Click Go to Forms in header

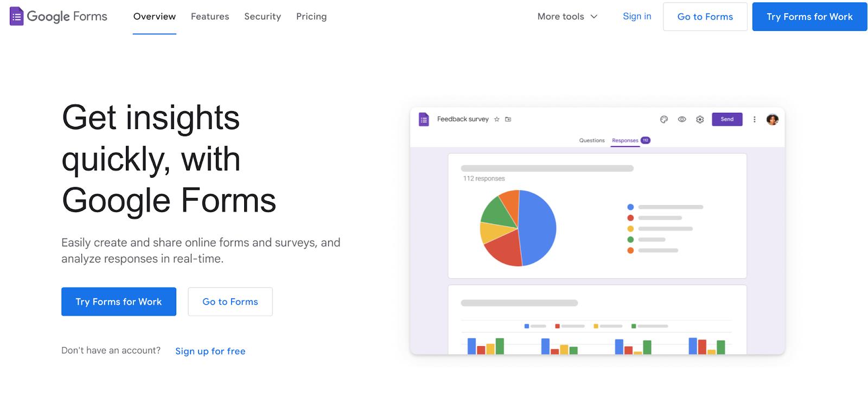(705, 17)
